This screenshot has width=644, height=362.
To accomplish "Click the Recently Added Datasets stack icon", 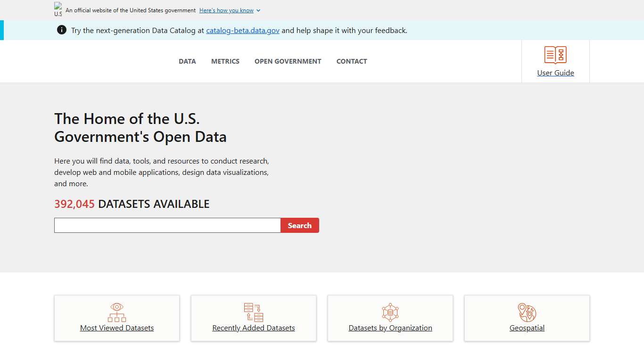I will click(253, 312).
